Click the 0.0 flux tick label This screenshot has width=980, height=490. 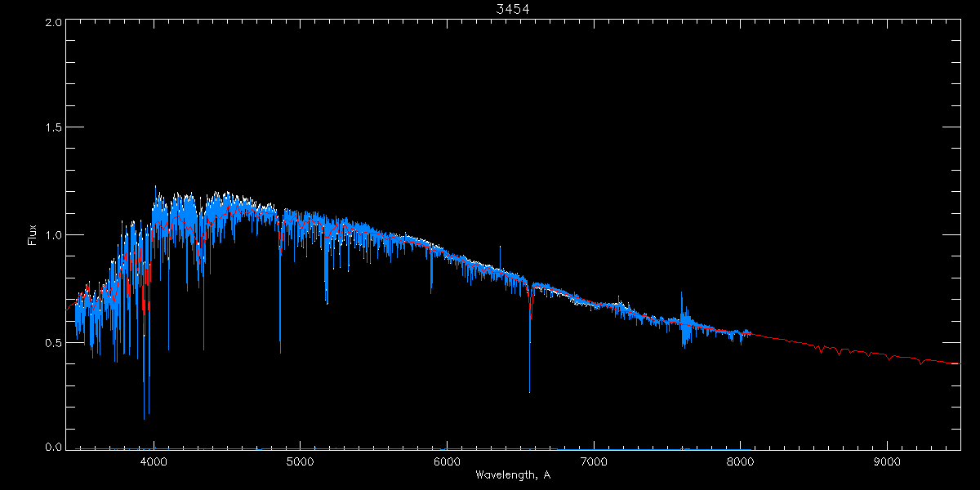(54, 448)
